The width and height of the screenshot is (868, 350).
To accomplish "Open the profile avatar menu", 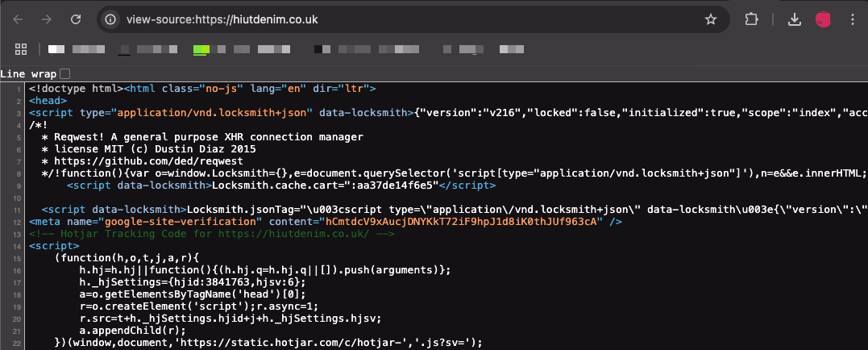I will [x=823, y=20].
